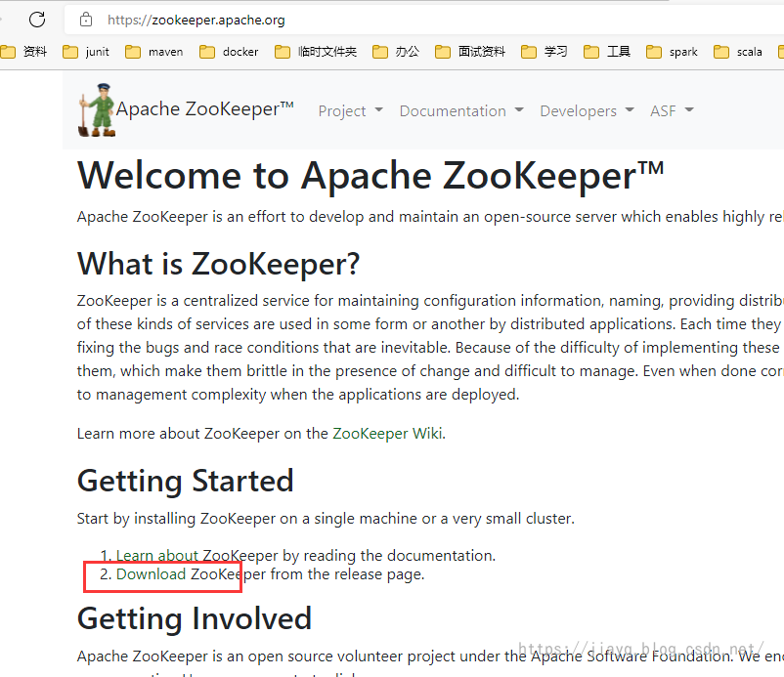The height and width of the screenshot is (677, 784).
Task: Open the 资料 bookmark folder
Action: 23,52
